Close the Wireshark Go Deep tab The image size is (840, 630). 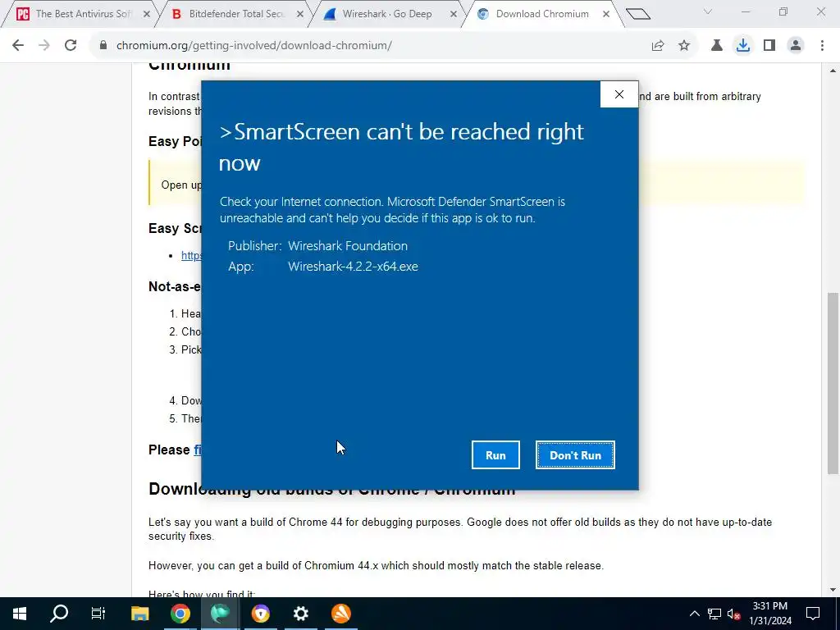454,15
